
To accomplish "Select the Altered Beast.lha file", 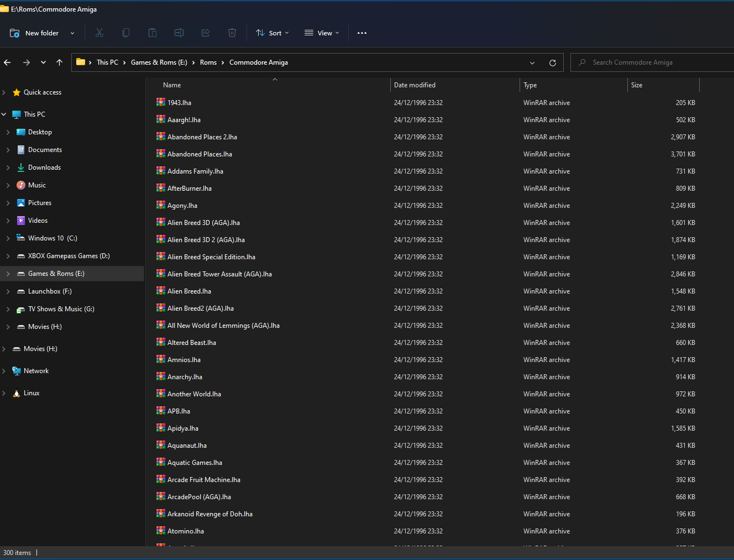I will (192, 342).
